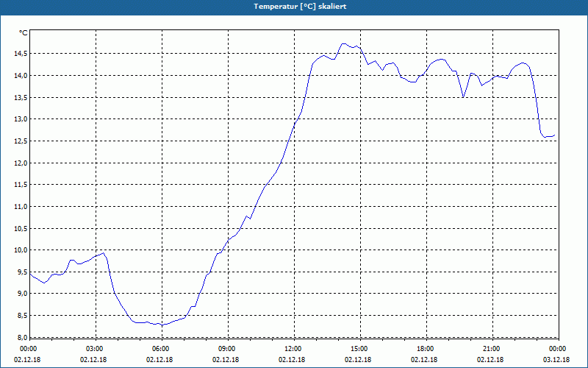588x368 pixels.
Task: Click the 18:00 time label
Action: pyautogui.click(x=426, y=349)
